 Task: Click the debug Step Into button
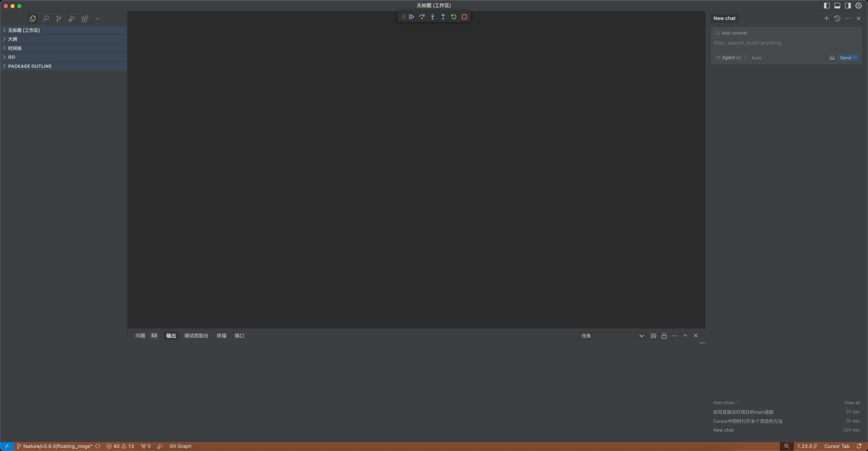coord(432,17)
